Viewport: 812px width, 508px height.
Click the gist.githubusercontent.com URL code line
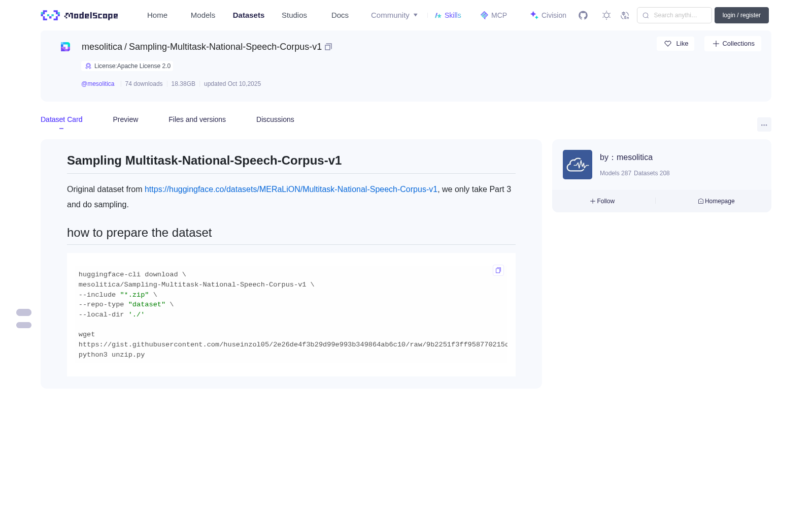[x=293, y=344]
